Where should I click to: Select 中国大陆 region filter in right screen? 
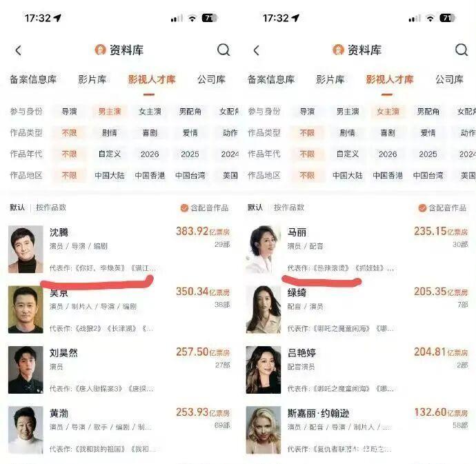348,175
